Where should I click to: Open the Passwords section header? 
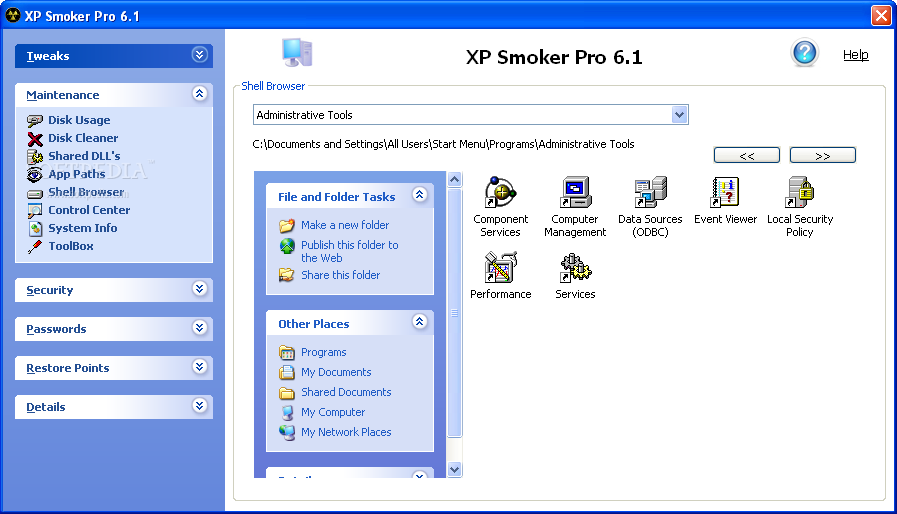click(x=114, y=329)
